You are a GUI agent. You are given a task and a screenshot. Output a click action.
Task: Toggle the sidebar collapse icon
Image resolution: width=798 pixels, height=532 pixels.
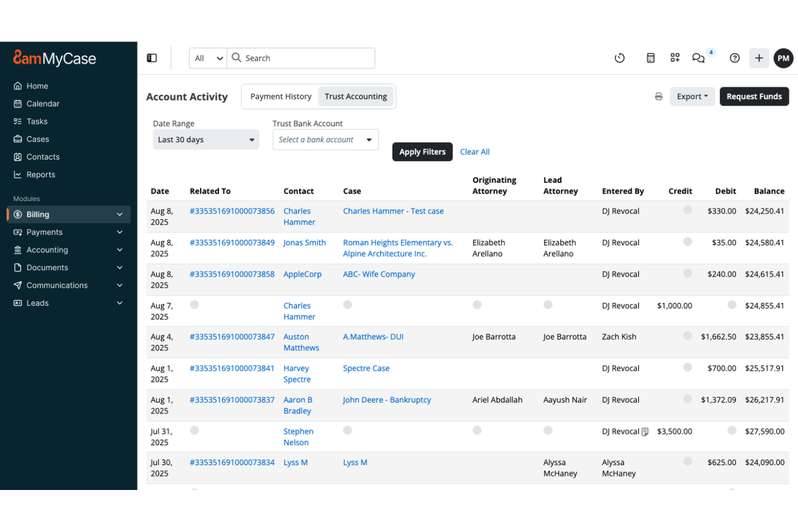coord(152,58)
